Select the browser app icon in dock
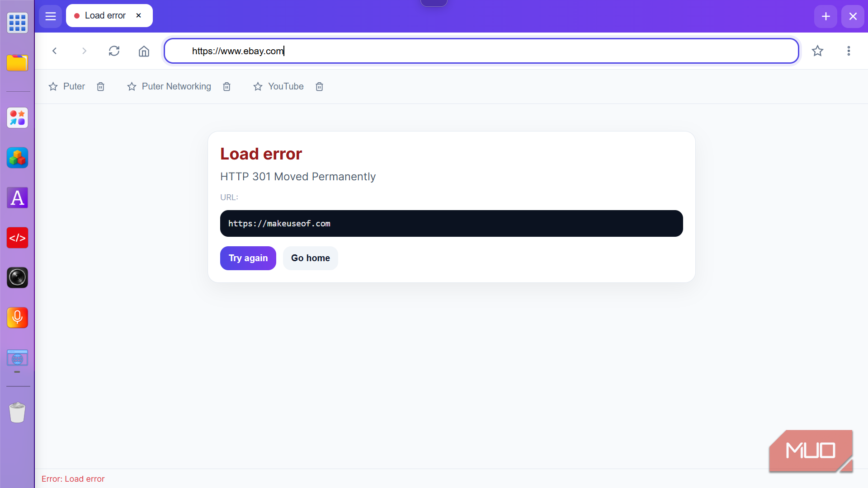 point(17,358)
